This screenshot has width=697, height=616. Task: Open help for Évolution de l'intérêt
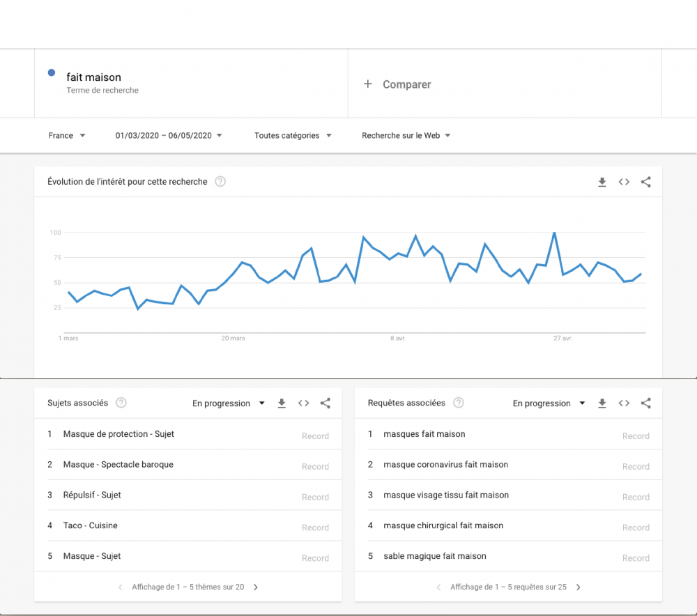point(220,181)
